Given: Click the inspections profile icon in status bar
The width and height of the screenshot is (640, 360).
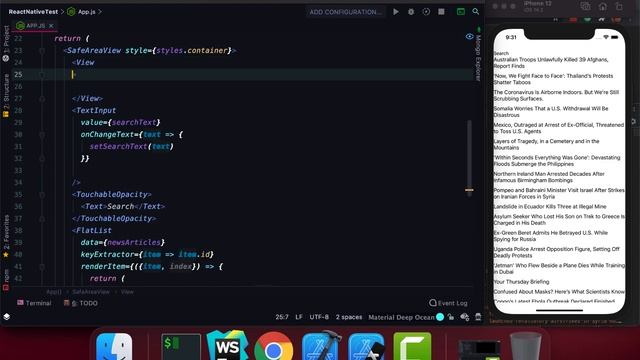Looking at the screenshot, I should click(464, 317).
